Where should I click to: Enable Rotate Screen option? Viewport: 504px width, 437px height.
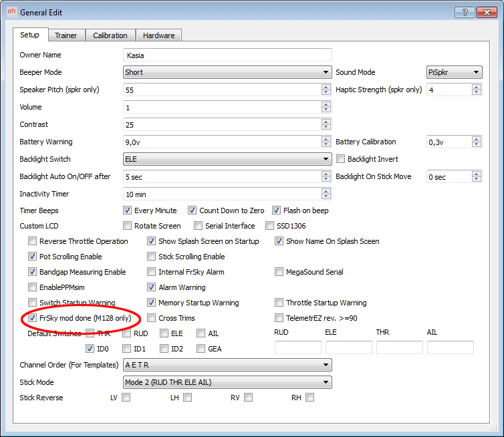[127, 226]
